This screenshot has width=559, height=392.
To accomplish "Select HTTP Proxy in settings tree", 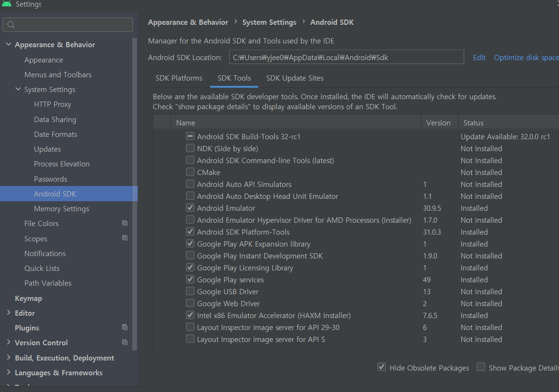I will (53, 104).
